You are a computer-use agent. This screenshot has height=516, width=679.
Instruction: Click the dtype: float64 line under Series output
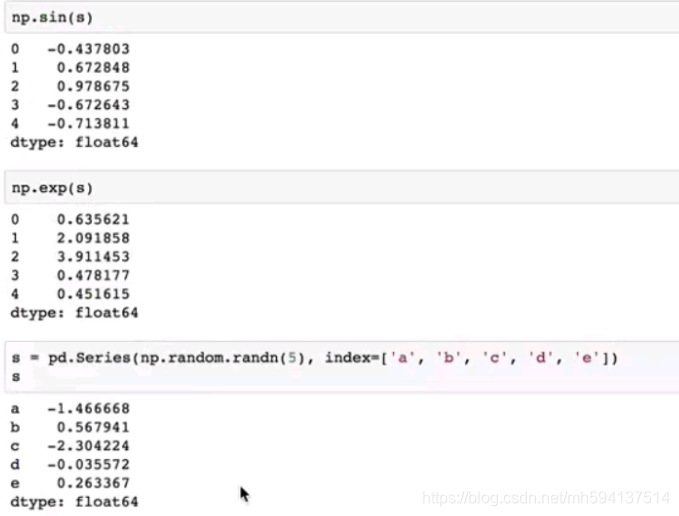click(x=74, y=502)
